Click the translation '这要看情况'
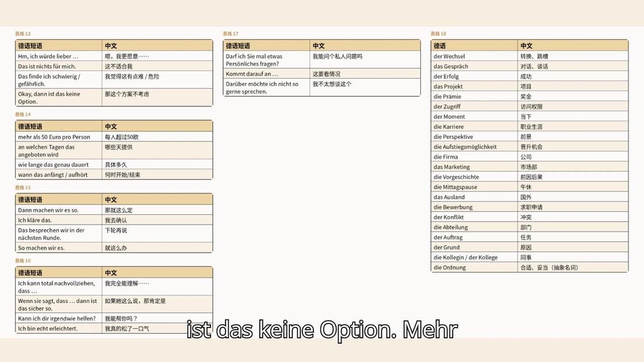The height and width of the screenshot is (362, 644). click(327, 74)
